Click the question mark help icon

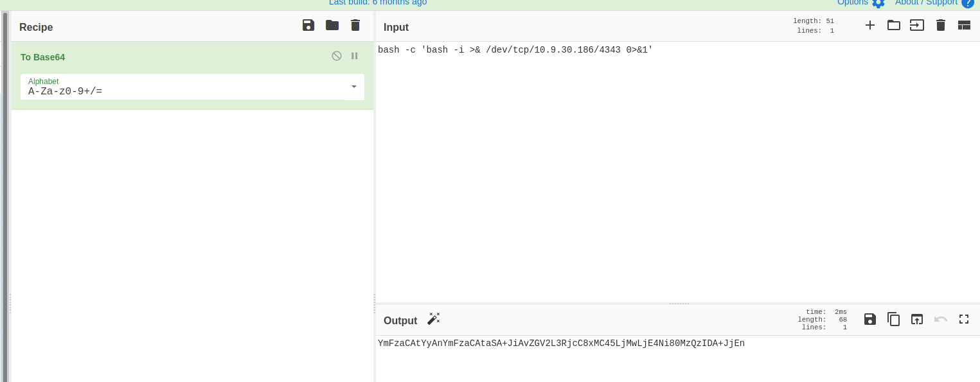pos(968,3)
